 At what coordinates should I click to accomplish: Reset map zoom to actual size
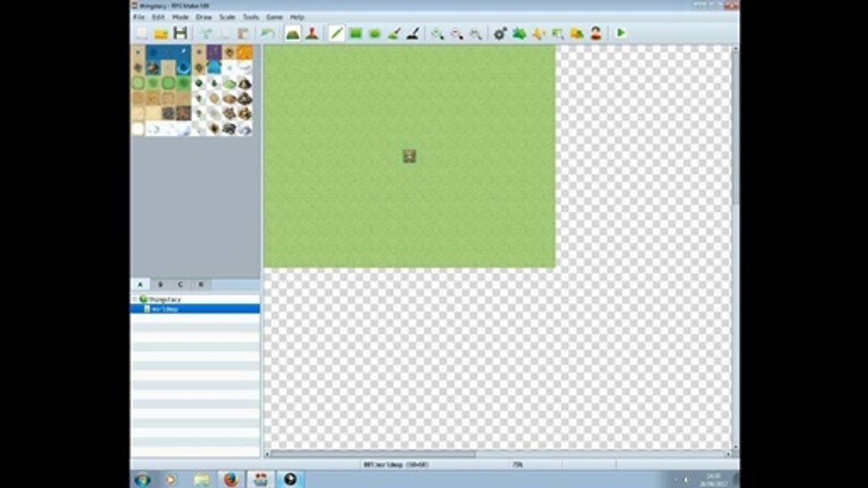[475, 33]
